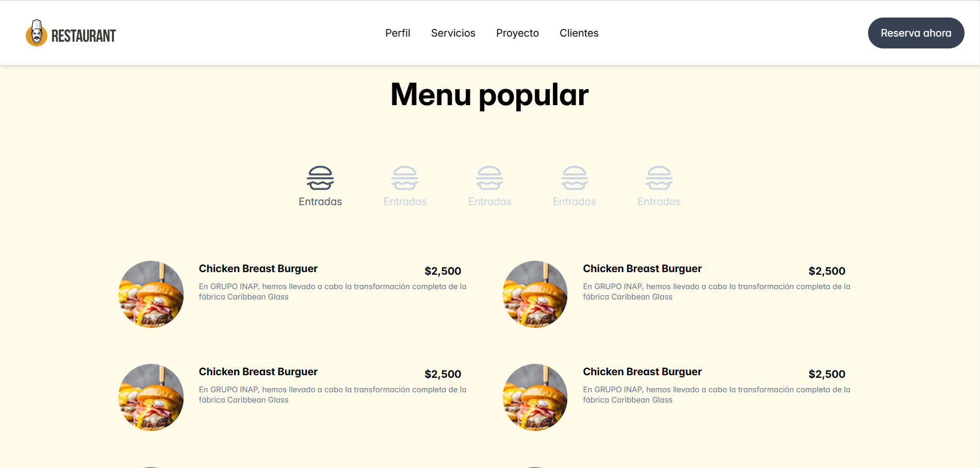This screenshot has width=980, height=468.
Task: Click the bottom-right burger thumbnail image
Action: pyautogui.click(x=535, y=397)
